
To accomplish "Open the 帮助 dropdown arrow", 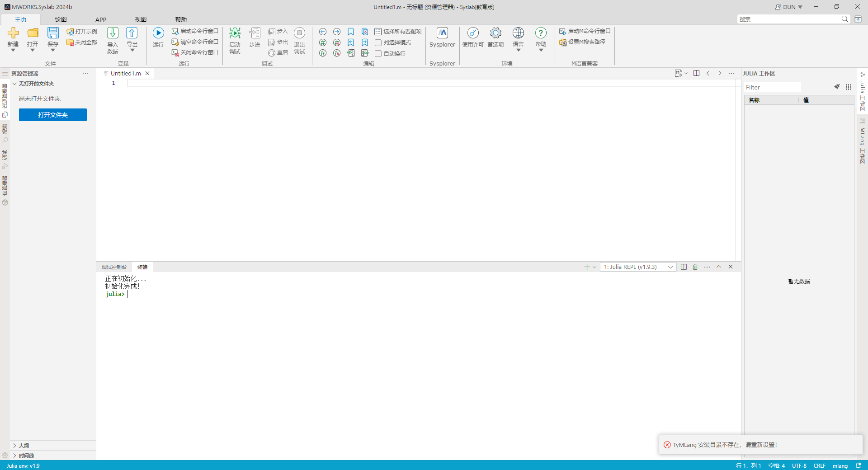I will tap(541, 50).
